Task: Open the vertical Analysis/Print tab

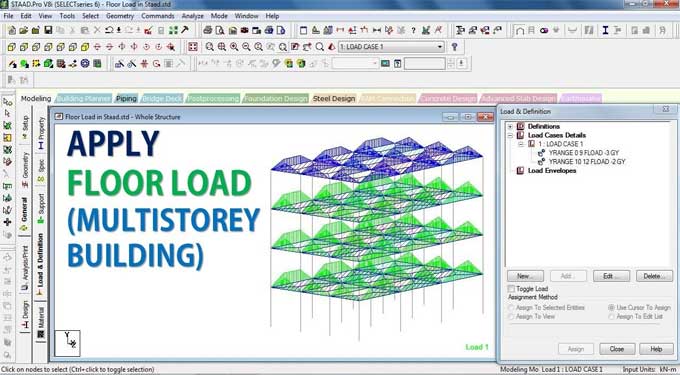Action: point(25,268)
